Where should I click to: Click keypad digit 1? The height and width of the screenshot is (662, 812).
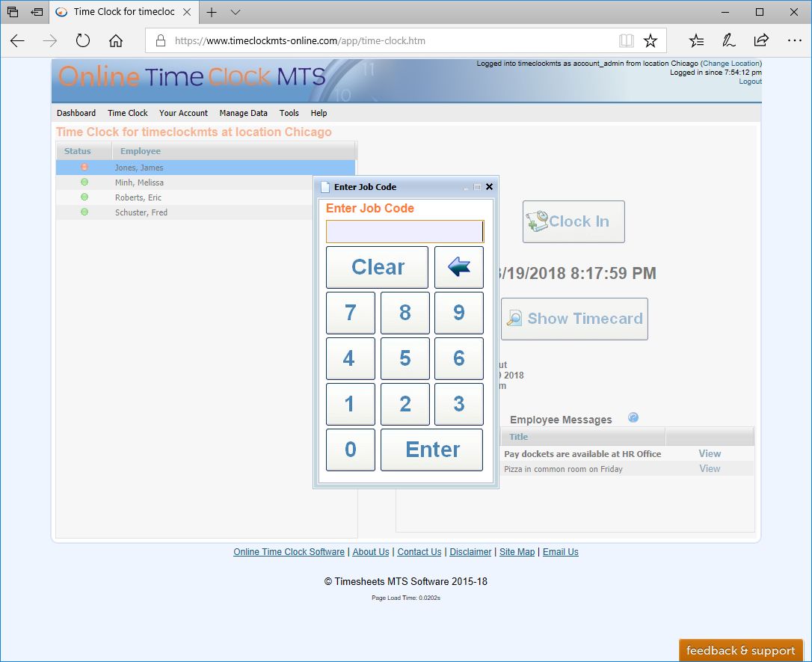pos(351,404)
